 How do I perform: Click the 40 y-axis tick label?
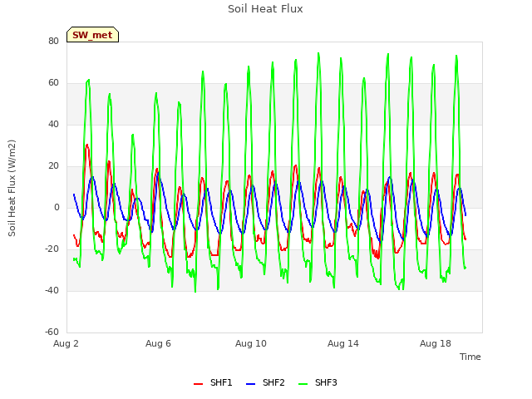tap(53, 124)
